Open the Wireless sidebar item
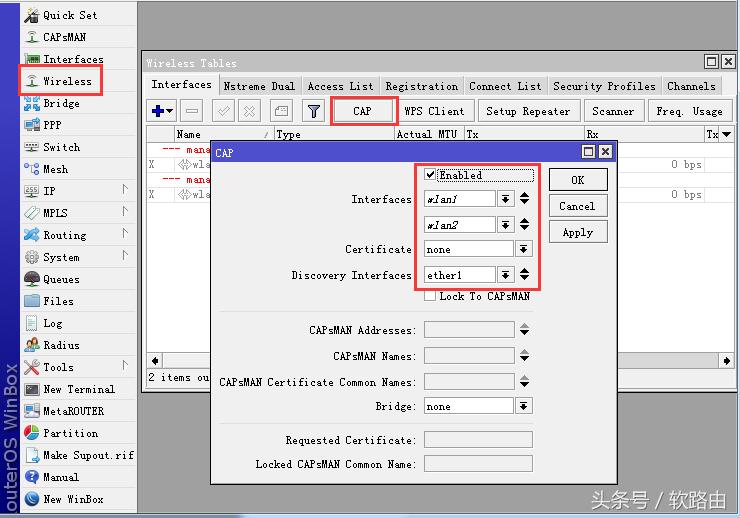The image size is (740, 518). click(x=60, y=81)
